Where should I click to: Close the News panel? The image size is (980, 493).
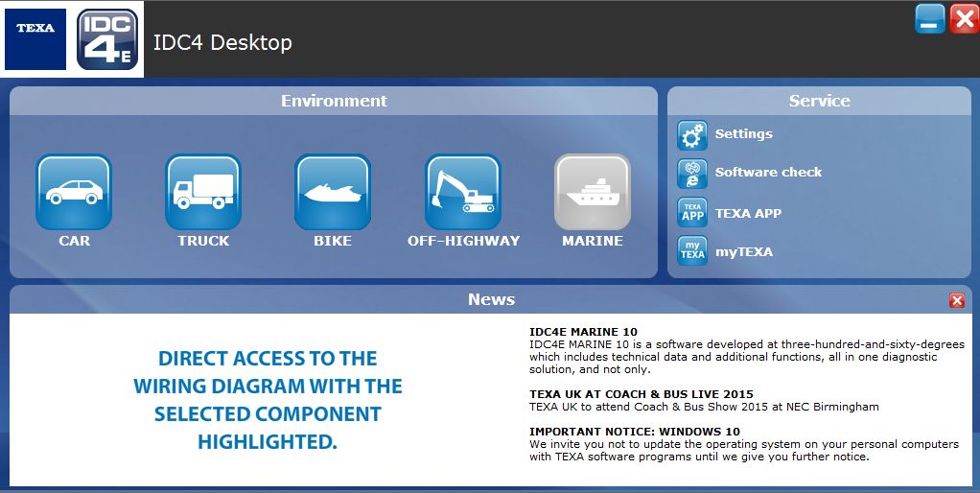(x=956, y=301)
